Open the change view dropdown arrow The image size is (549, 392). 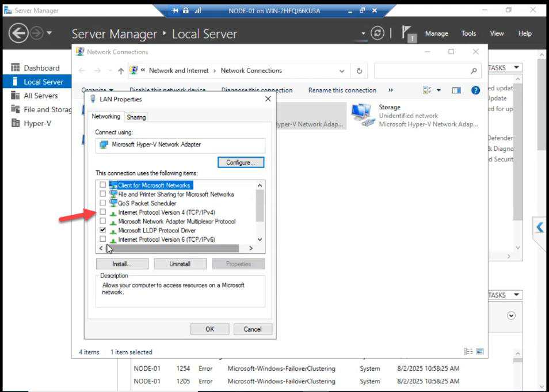(x=439, y=90)
